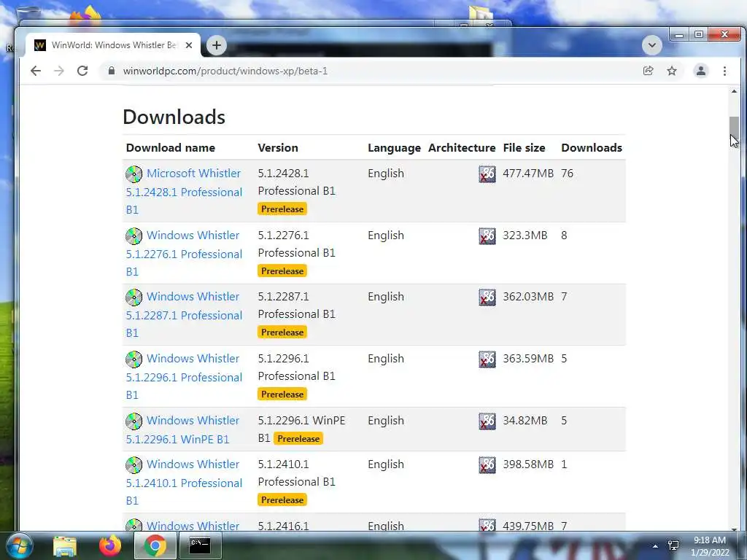Open Microsoft Whistler 5.1.2428.1 Professional B1 link
This screenshot has height=560, width=747.
click(185, 192)
